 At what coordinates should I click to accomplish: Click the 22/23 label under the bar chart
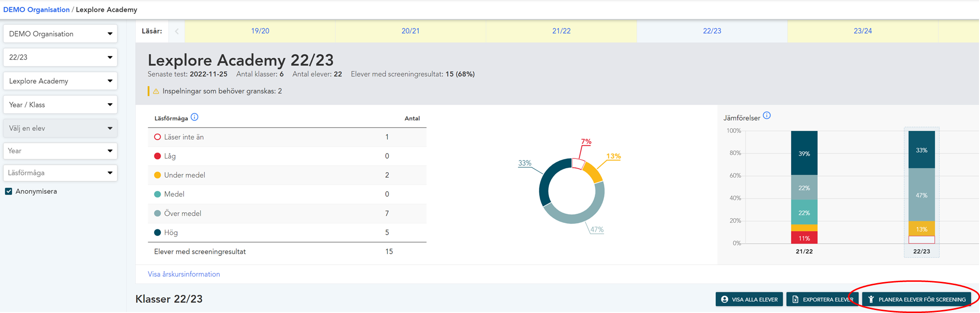(922, 251)
